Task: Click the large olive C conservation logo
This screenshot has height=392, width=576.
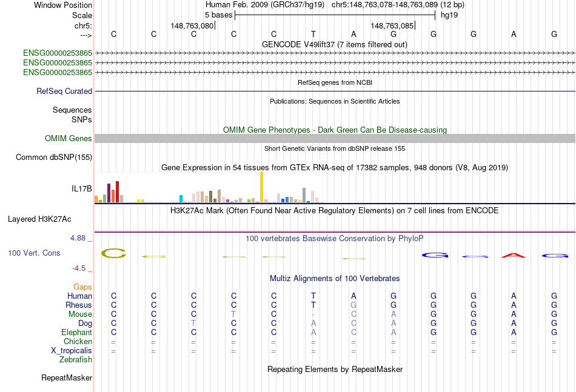Action: pos(114,253)
